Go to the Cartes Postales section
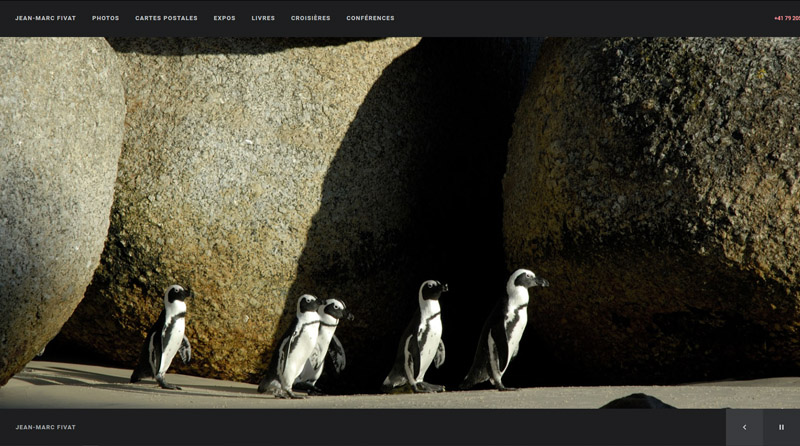Viewport: 800px width, 446px height. click(166, 18)
